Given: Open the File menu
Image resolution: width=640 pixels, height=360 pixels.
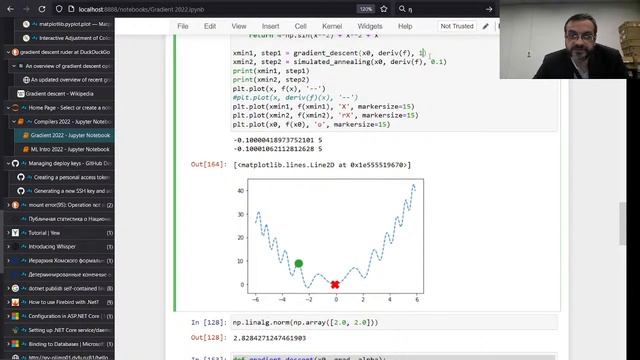Looking at the screenshot, I should [183, 26].
